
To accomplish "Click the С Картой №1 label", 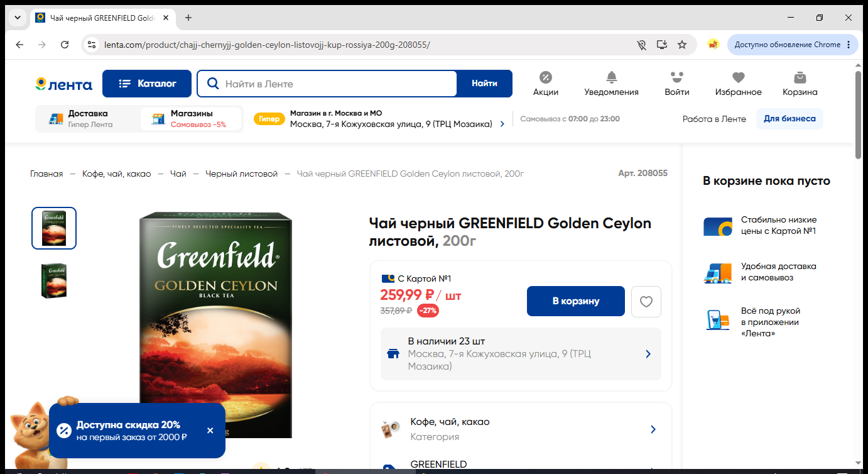I will click(x=425, y=278).
